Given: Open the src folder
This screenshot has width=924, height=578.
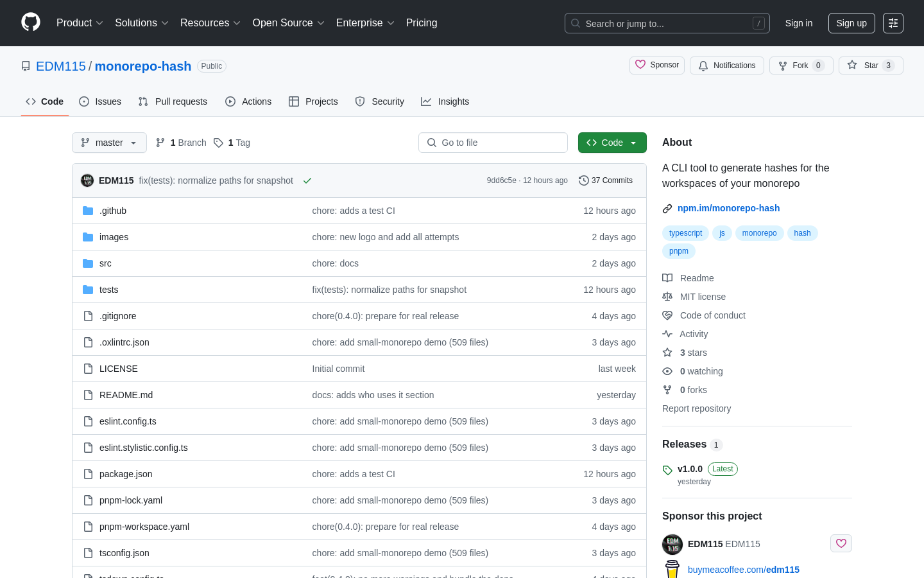Looking at the screenshot, I should [105, 263].
